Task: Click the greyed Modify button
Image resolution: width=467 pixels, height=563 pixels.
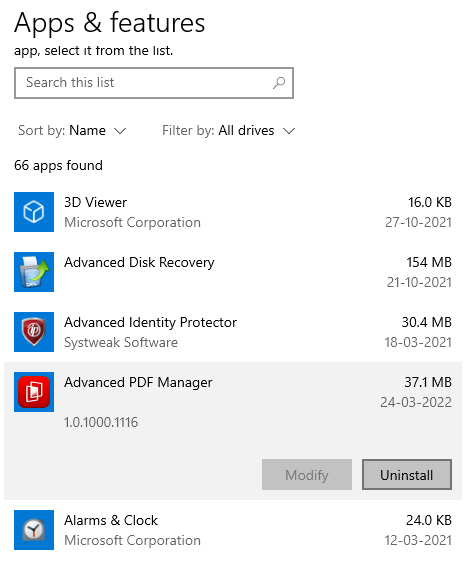Action: [307, 474]
